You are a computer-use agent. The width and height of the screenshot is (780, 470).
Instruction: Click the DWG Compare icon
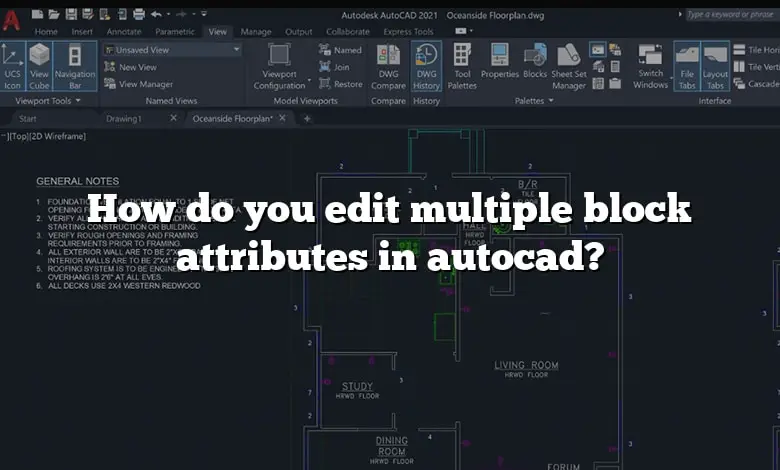pyautogui.click(x=388, y=65)
